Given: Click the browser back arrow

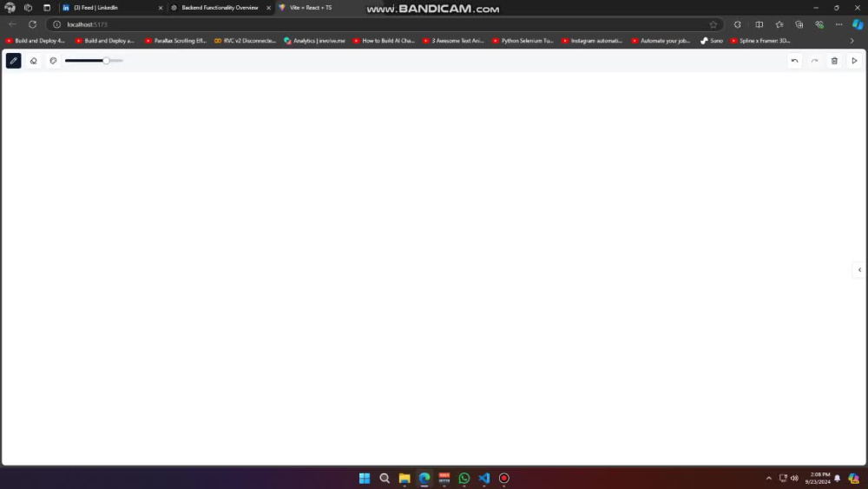Looking at the screenshot, I should (12, 24).
